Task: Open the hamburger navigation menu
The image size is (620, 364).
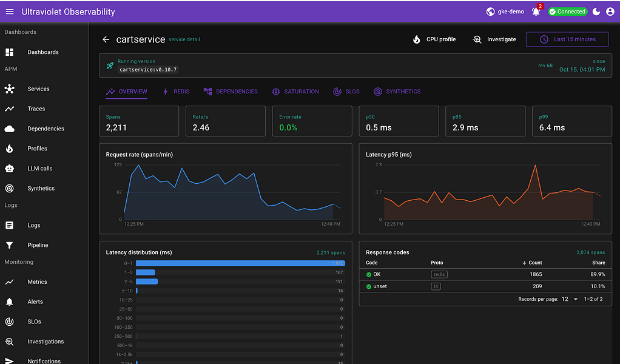Action: point(10,12)
